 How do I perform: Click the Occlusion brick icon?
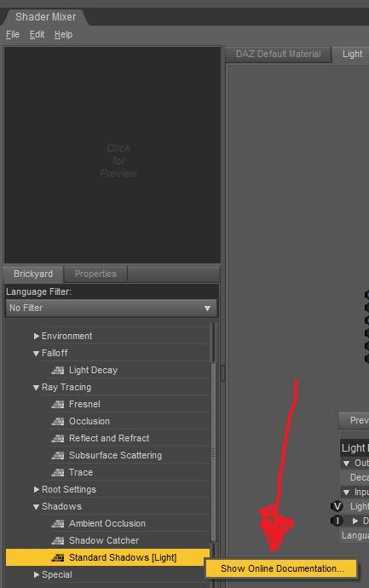click(58, 421)
